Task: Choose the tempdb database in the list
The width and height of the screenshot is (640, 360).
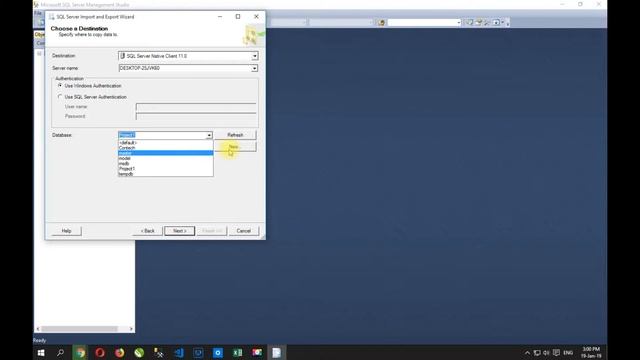Action: tap(166, 174)
